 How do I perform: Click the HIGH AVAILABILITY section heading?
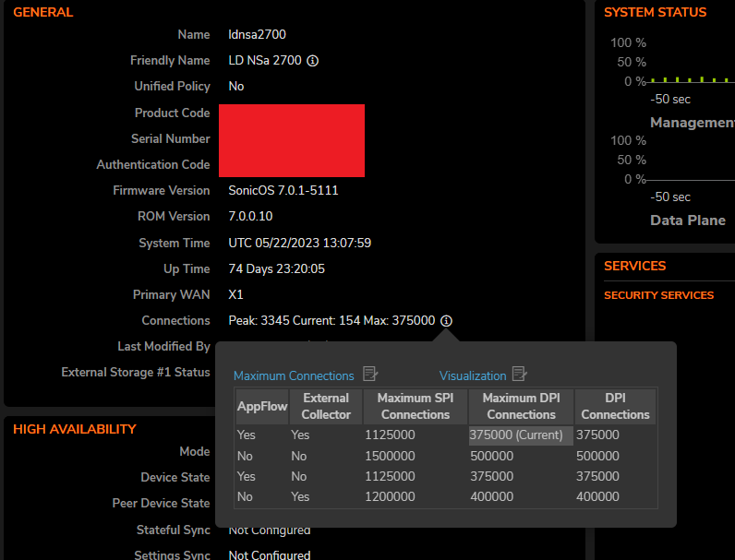pos(75,429)
